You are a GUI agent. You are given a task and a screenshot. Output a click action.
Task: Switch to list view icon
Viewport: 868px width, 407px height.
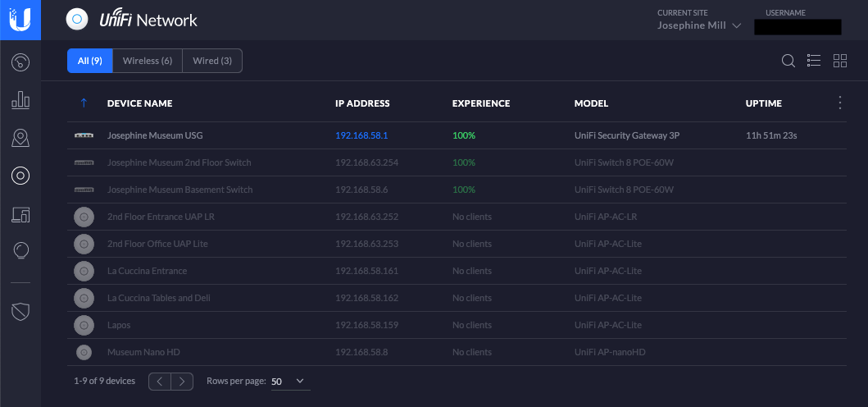click(814, 61)
